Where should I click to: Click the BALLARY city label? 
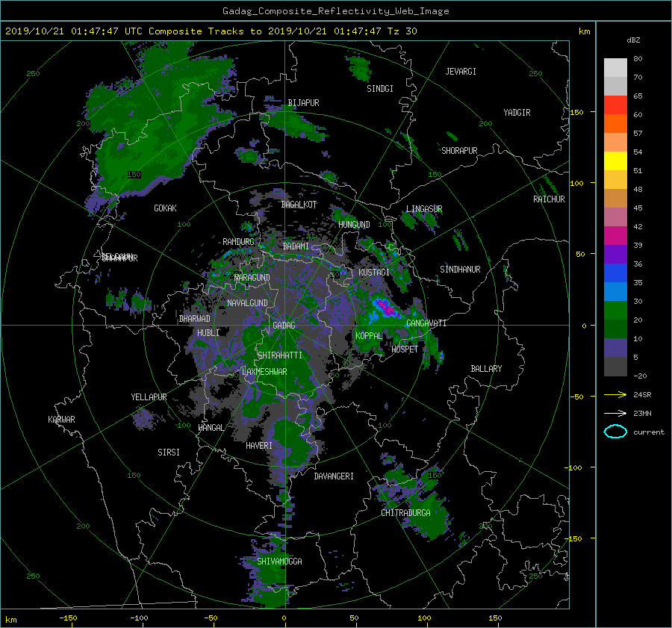(486, 369)
